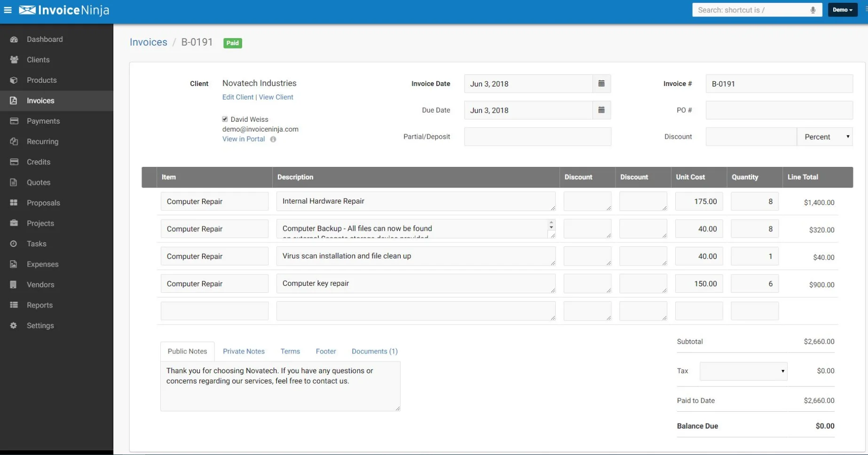
Task: Open the Discount Percent type dropdown
Action: tap(825, 137)
